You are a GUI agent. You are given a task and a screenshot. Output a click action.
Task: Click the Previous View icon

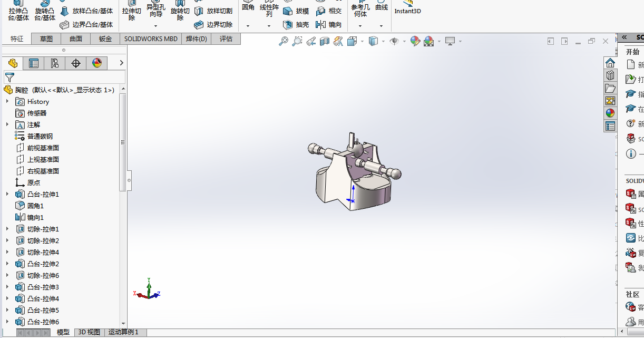click(311, 41)
